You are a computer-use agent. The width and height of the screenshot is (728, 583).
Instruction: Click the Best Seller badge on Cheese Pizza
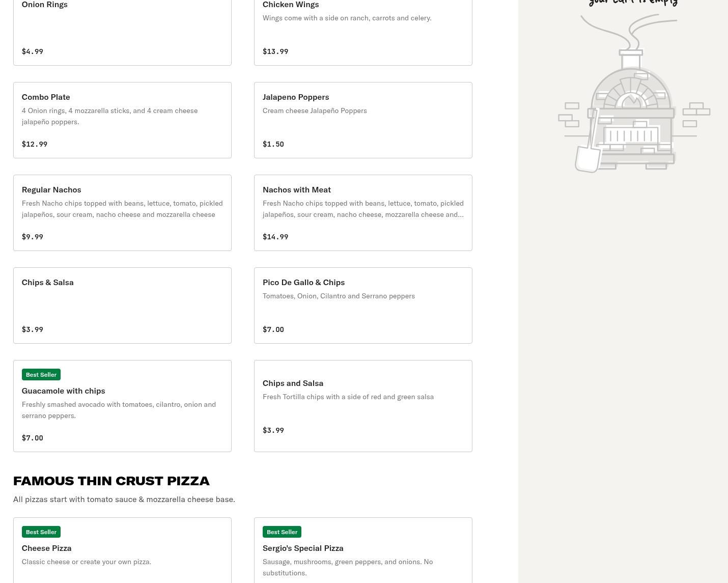(x=41, y=532)
